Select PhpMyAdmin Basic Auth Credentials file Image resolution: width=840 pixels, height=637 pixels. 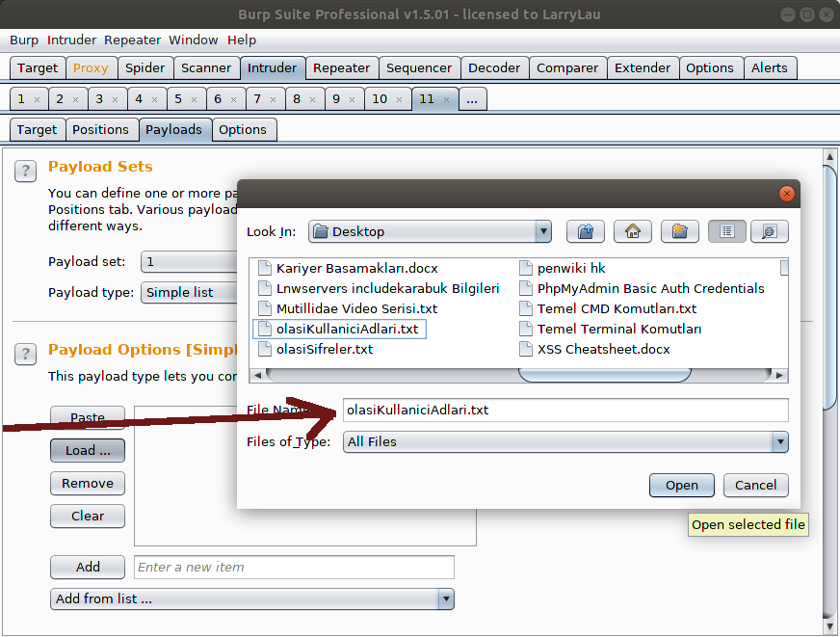651,289
